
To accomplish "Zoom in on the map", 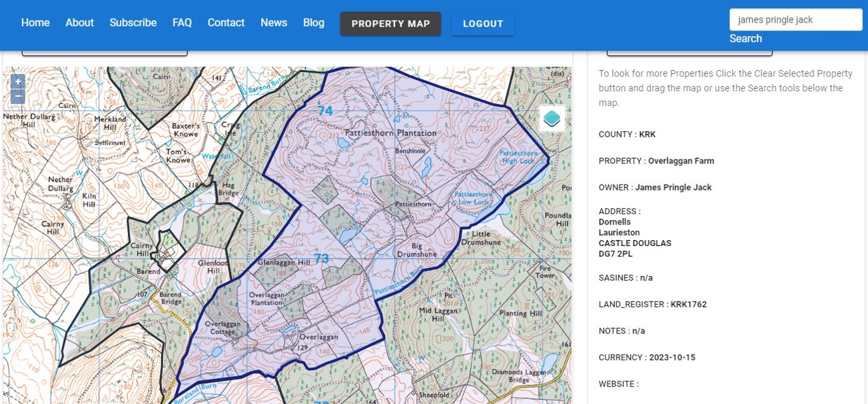I will click(18, 81).
